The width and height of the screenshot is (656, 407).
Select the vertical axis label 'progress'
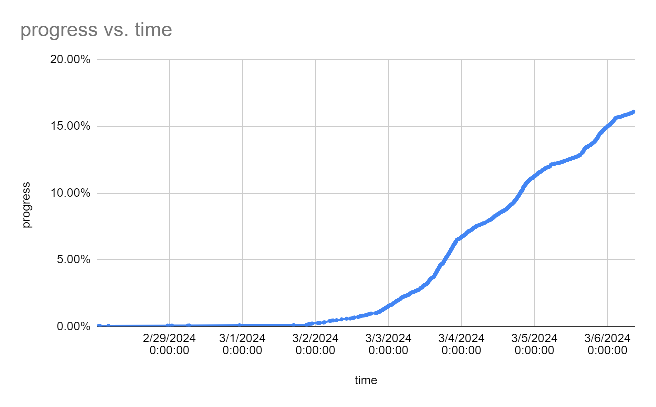[x=26, y=205]
